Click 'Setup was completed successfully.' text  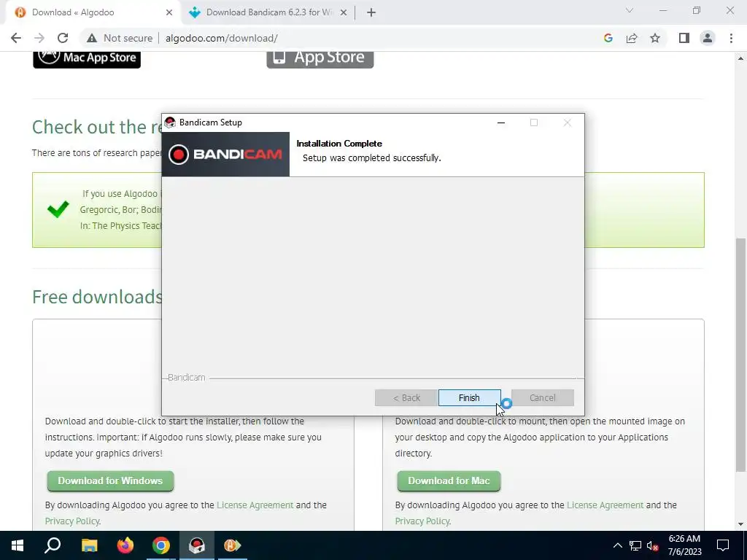pos(372,157)
